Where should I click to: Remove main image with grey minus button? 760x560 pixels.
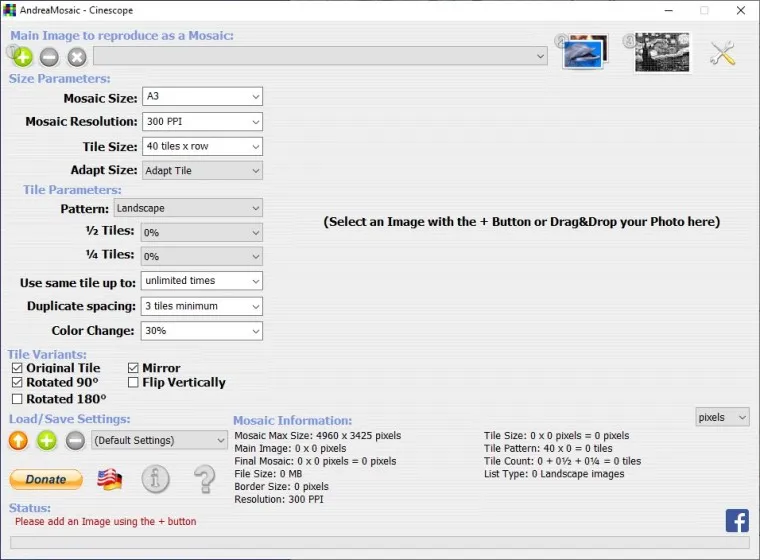click(x=49, y=57)
